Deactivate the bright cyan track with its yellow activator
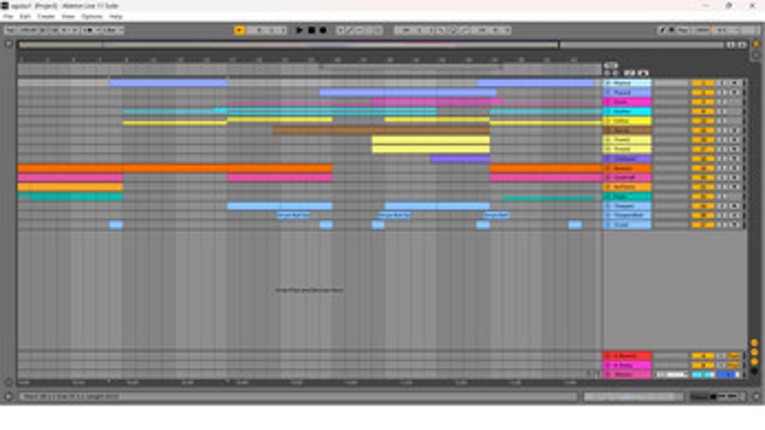 [703, 111]
